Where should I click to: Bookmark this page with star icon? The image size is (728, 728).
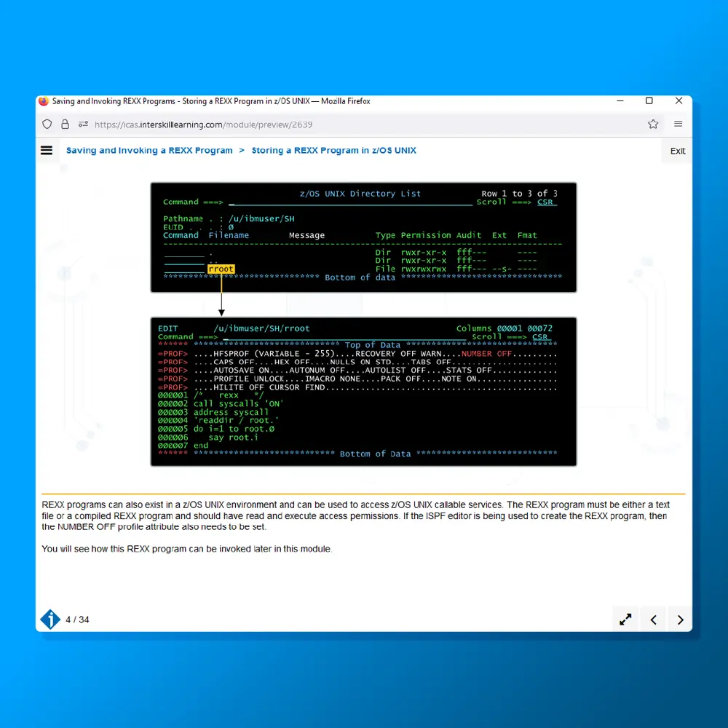point(653,124)
